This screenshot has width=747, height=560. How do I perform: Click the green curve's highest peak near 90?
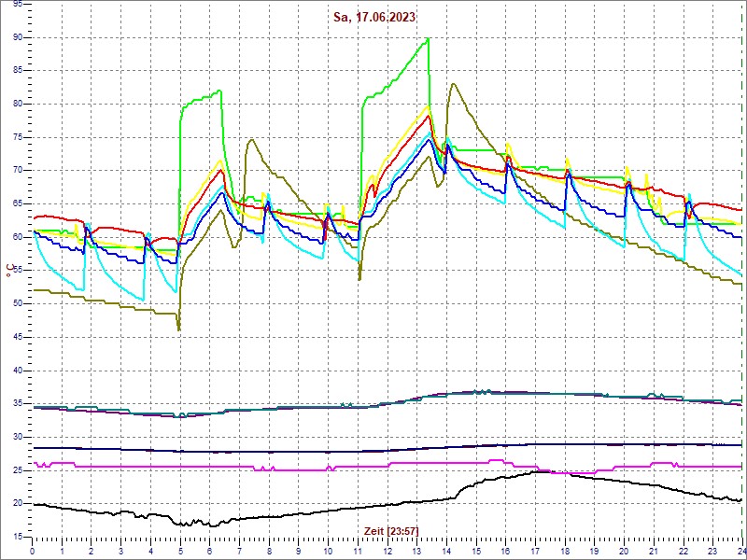(427, 39)
